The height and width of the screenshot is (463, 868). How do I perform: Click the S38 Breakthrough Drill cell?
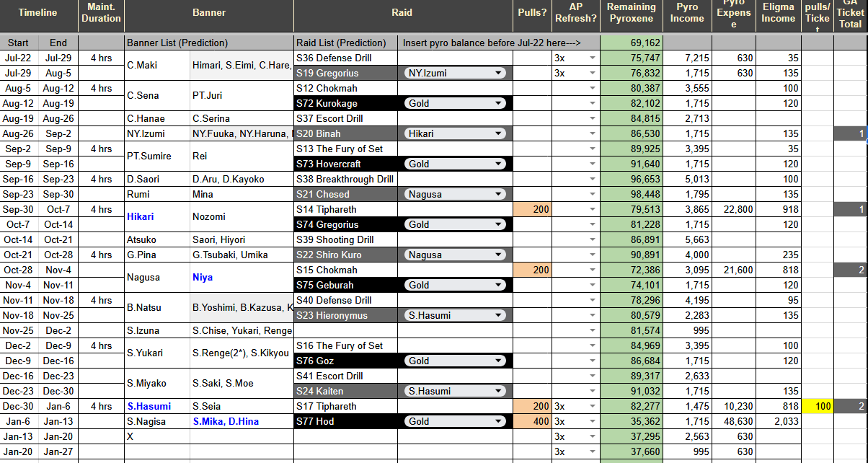[x=346, y=179]
